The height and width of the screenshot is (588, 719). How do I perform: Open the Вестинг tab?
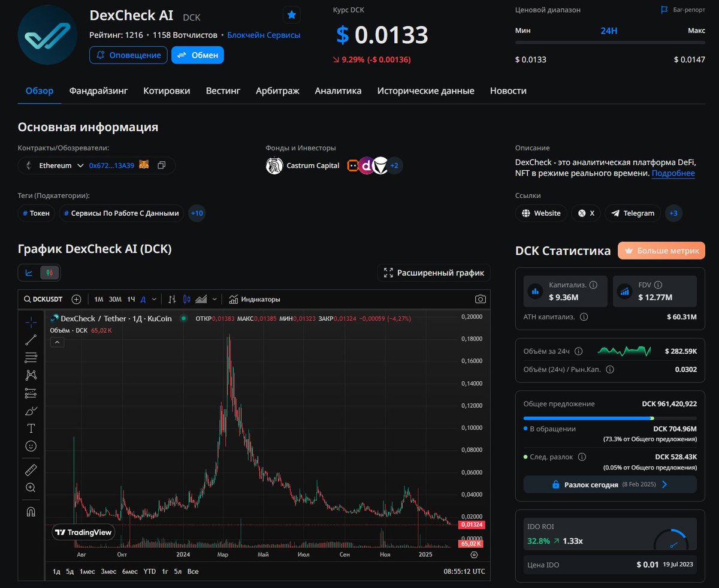pos(223,91)
